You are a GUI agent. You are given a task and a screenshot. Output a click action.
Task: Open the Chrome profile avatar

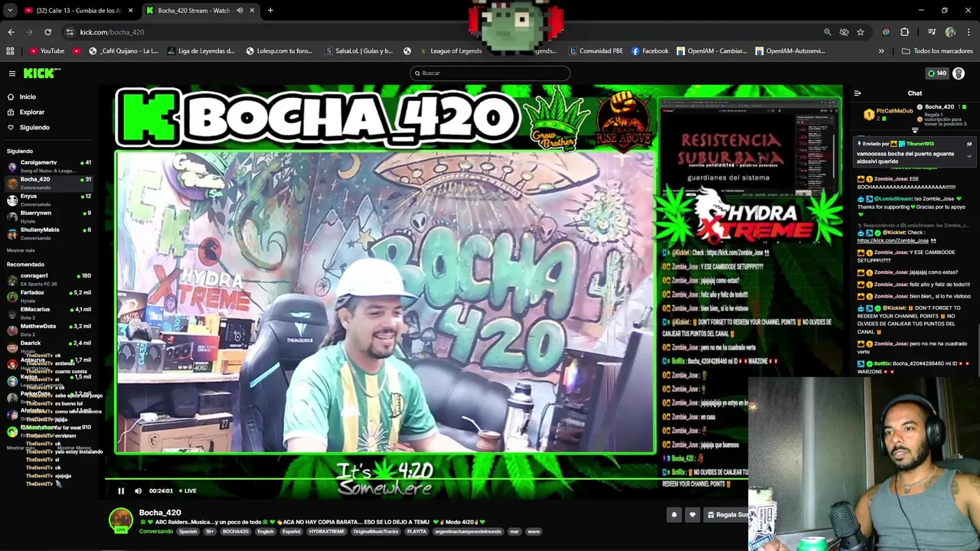pyautogui.click(x=950, y=32)
